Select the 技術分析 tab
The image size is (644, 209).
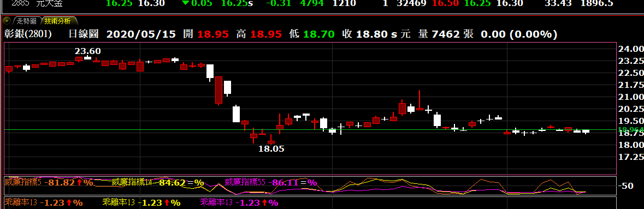[58, 21]
